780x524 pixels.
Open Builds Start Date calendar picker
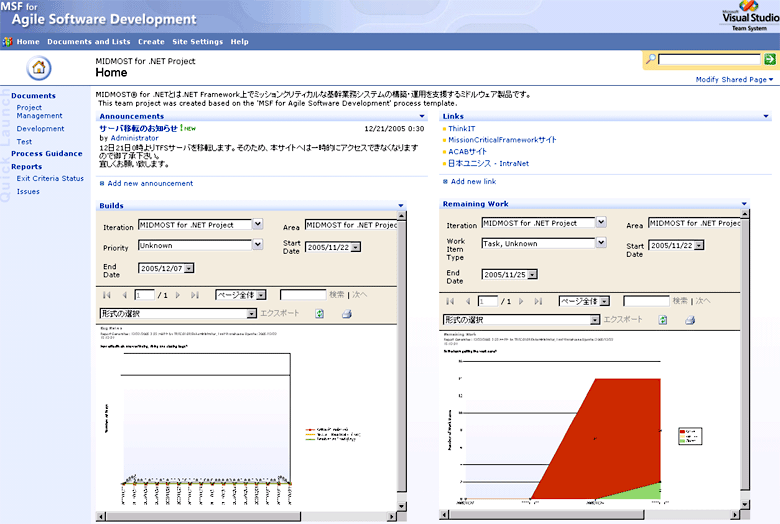(x=356, y=247)
